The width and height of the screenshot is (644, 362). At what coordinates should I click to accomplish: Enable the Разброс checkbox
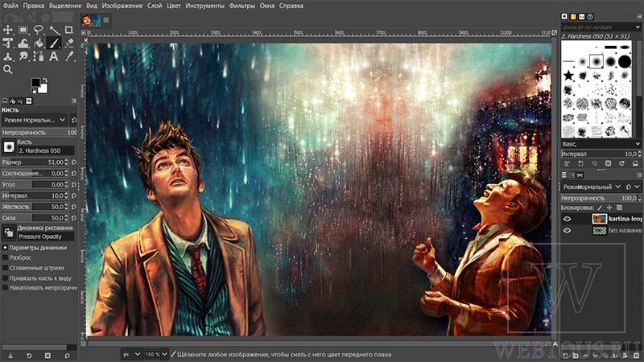point(6,257)
